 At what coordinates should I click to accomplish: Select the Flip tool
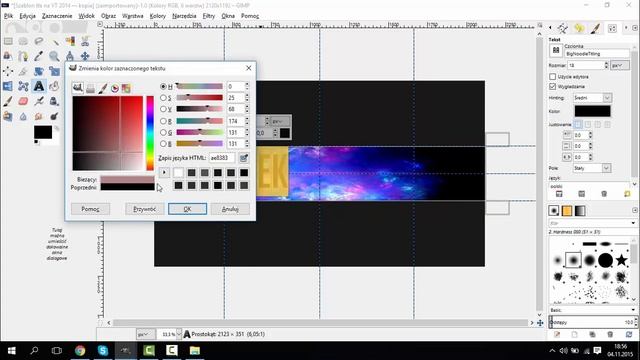[x=8, y=86]
